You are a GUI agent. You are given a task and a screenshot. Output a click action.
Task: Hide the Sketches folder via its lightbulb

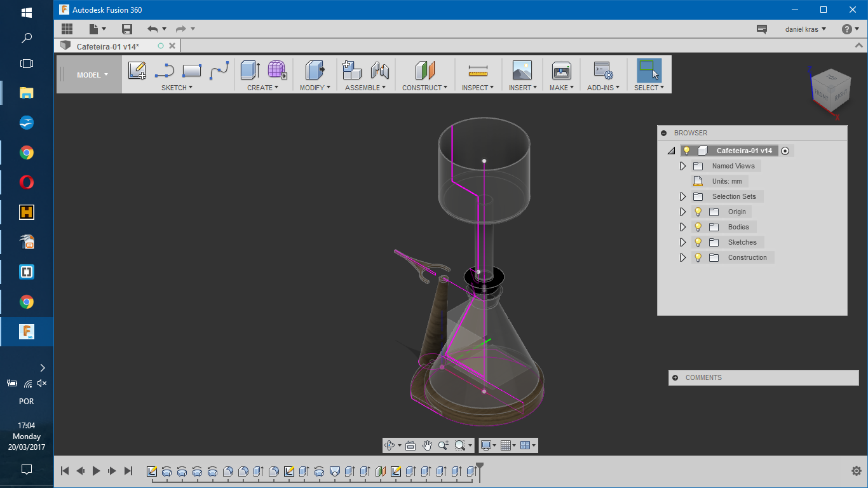698,242
